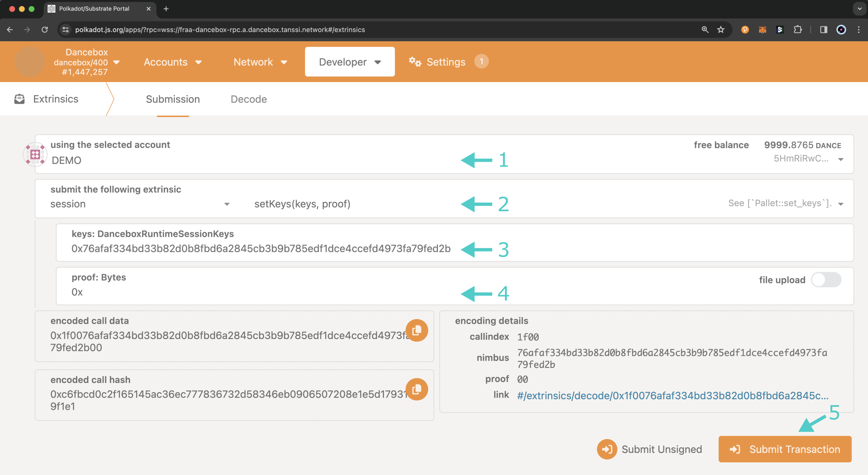Switch to the Decode tab

pos(249,99)
